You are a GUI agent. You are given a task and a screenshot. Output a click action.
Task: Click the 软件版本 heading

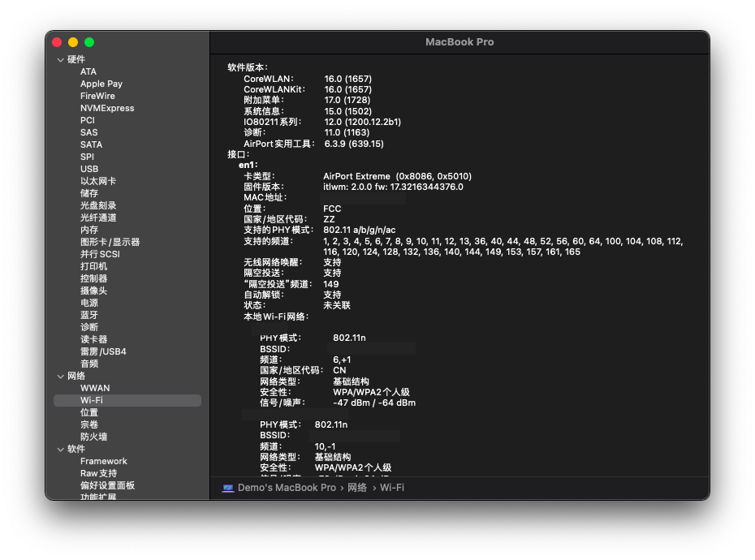click(248, 67)
